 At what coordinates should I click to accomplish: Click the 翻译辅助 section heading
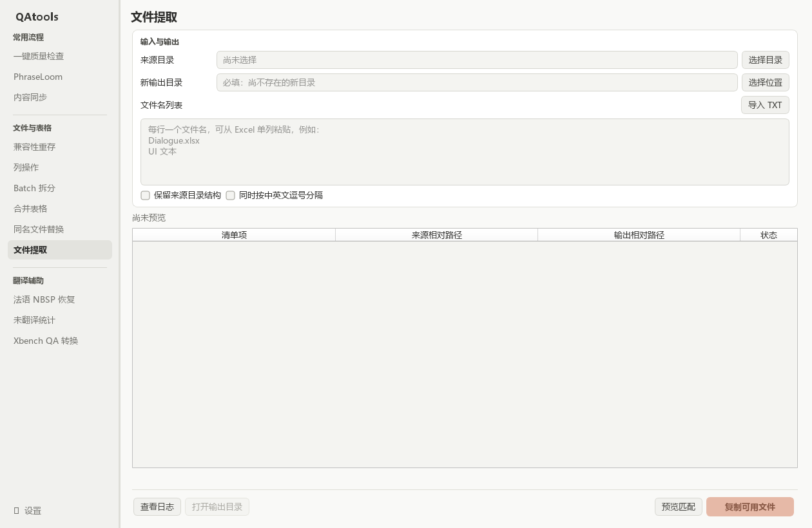point(28,281)
